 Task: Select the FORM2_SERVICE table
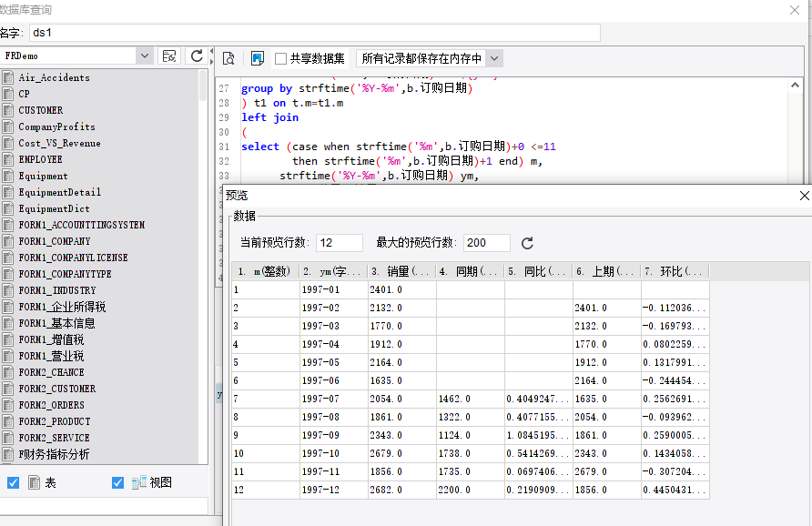55,438
